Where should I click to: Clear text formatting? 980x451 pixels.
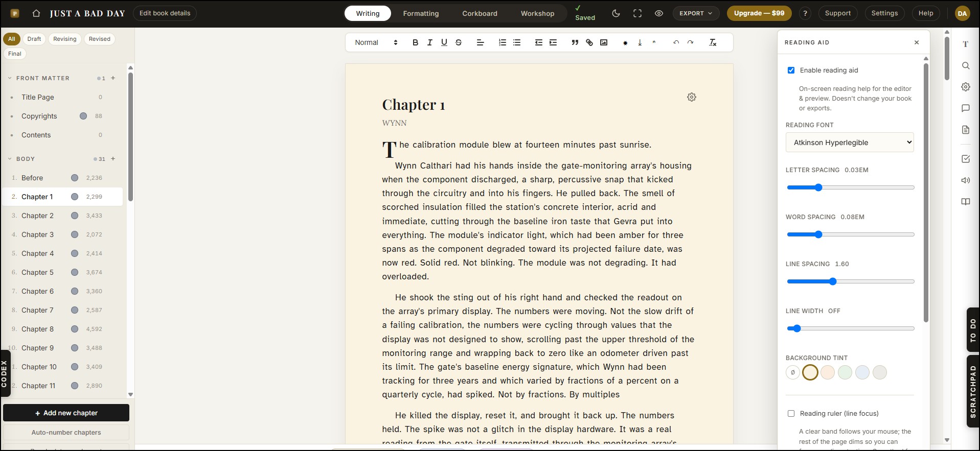point(713,42)
